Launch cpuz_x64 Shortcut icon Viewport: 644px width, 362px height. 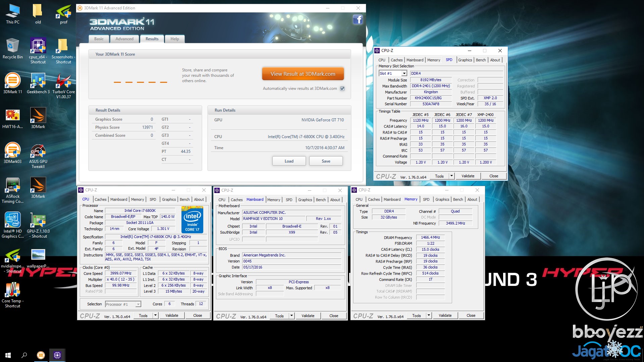point(38,50)
